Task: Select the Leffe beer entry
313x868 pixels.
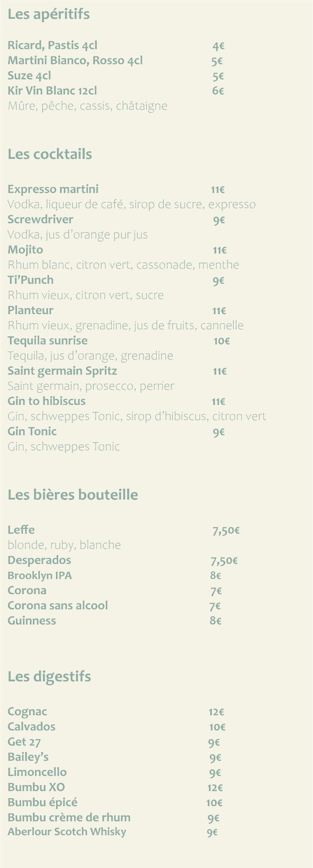Action: [x=21, y=530]
